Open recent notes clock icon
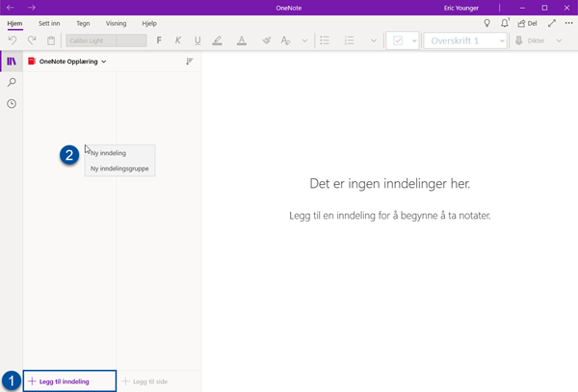The image size is (578, 392). [x=12, y=103]
